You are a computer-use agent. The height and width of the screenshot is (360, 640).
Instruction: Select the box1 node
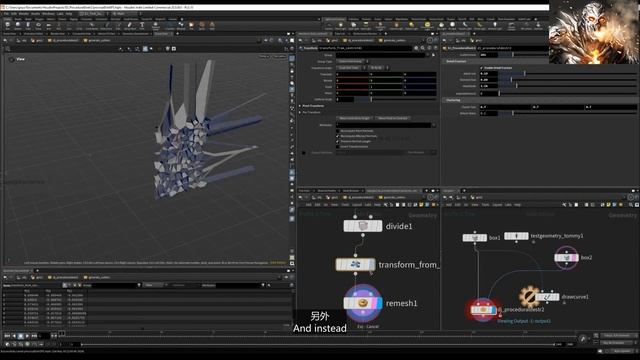click(474, 237)
